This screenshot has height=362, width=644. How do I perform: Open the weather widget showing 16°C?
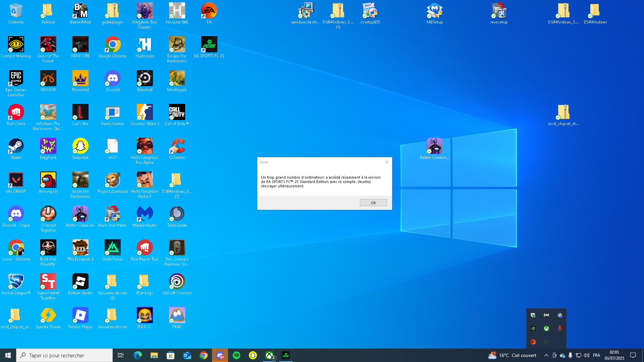point(512,355)
